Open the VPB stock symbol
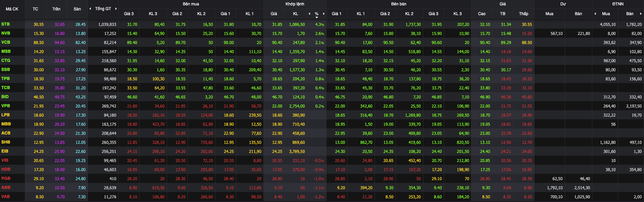644x202 pixels. pos(5,106)
